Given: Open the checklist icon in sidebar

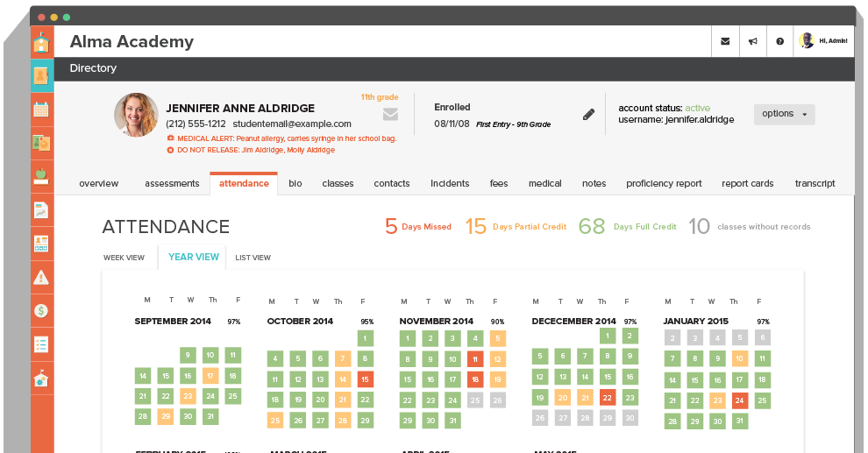Looking at the screenshot, I should coord(41,344).
